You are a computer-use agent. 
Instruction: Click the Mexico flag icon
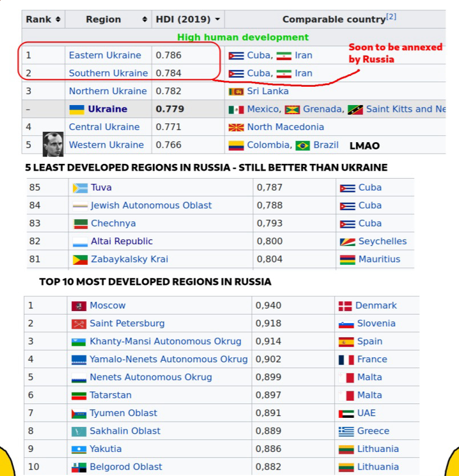(x=236, y=110)
